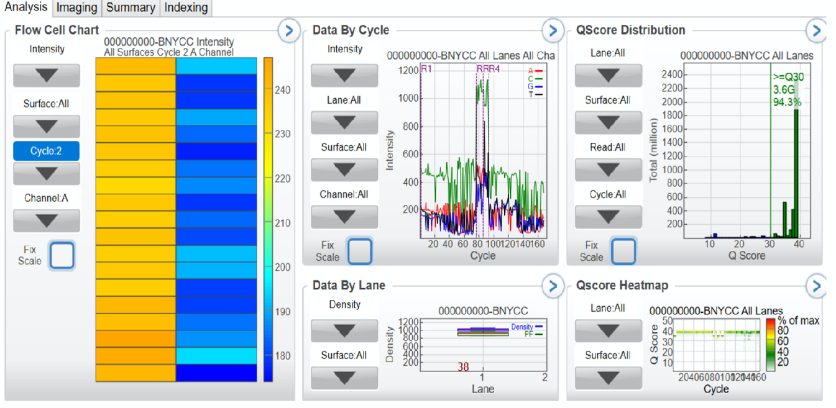Open Density dropdown in Data By Lane
The image size is (836, 408).
(344, 331)
